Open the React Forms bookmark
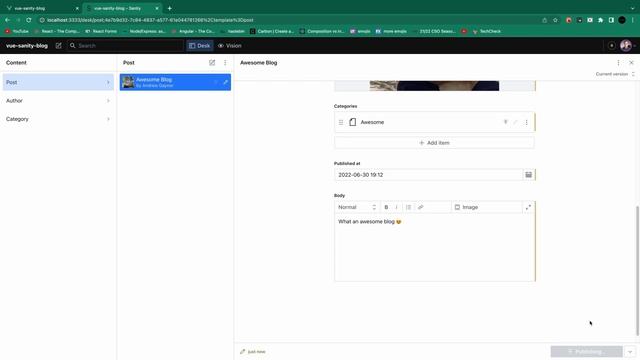The image size is (640, 360). (x=101, y=31)
